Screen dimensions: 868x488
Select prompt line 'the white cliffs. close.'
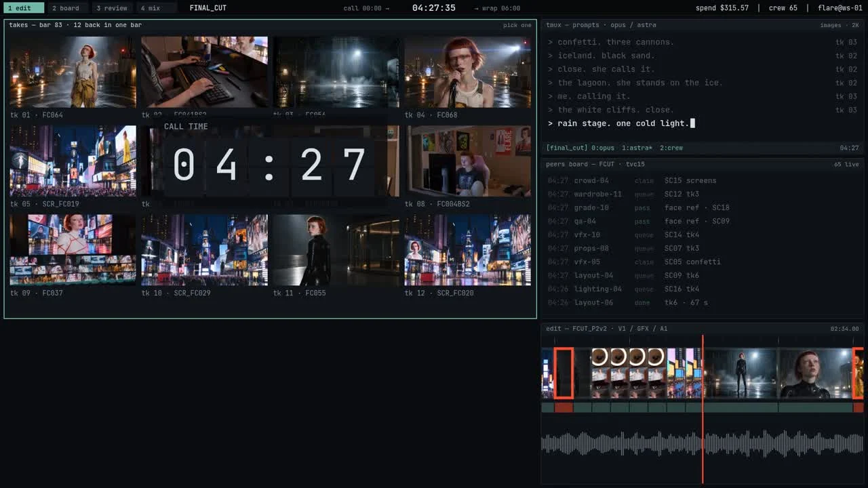(703, 110)
